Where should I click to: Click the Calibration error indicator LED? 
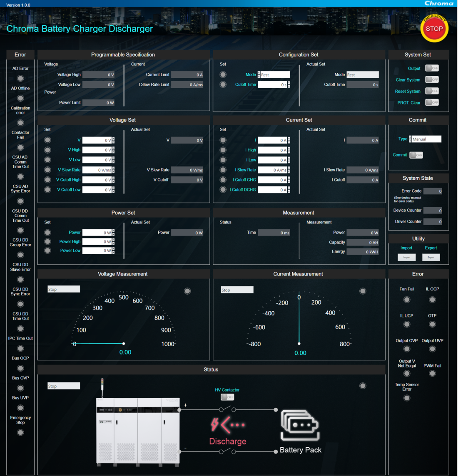[20, 123]
